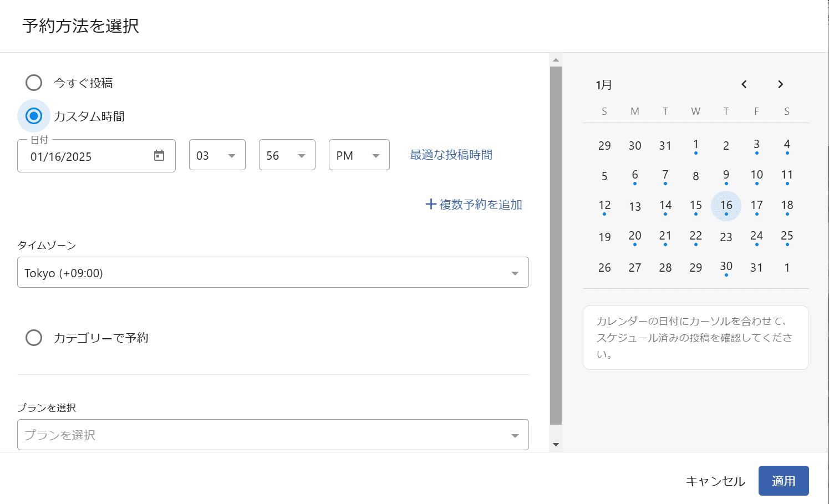This screenshot has height=504, width=829.
Task: Select January 30 in the bottom calendar row
Action: coord(726,267)
